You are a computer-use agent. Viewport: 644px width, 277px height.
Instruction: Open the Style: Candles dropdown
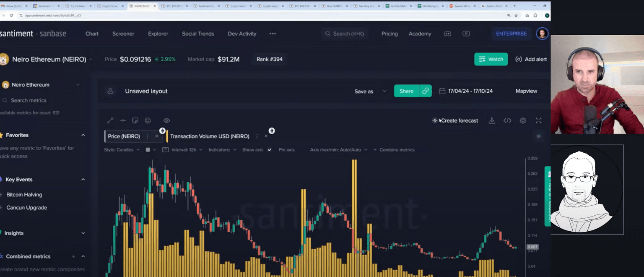coord(122,150)
